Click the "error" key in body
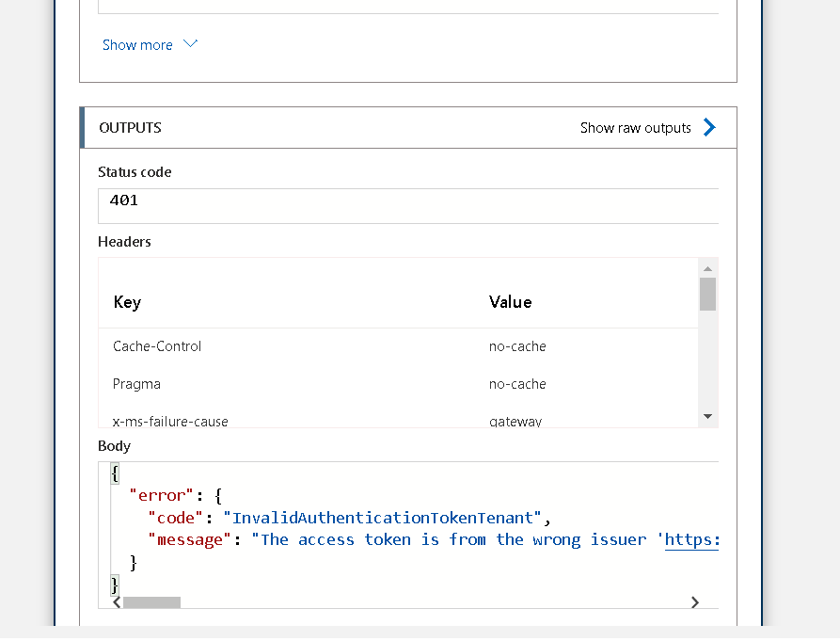Viewport: 840px width, 641px height. pyautogui.click(x=161, y=495)
